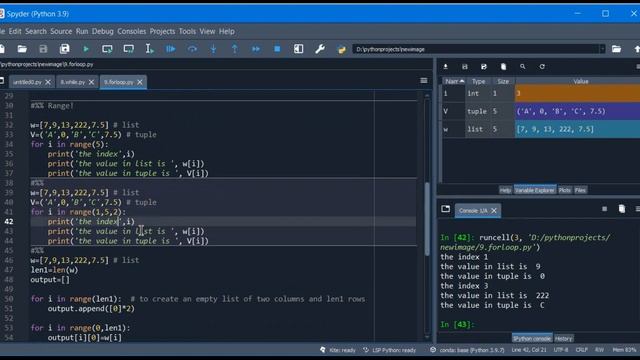The width and height of the screenshot is (640, 360).
Task: Switch to 8.while.py editor tab
Action: pyautogui.click(x=73, y=82)
